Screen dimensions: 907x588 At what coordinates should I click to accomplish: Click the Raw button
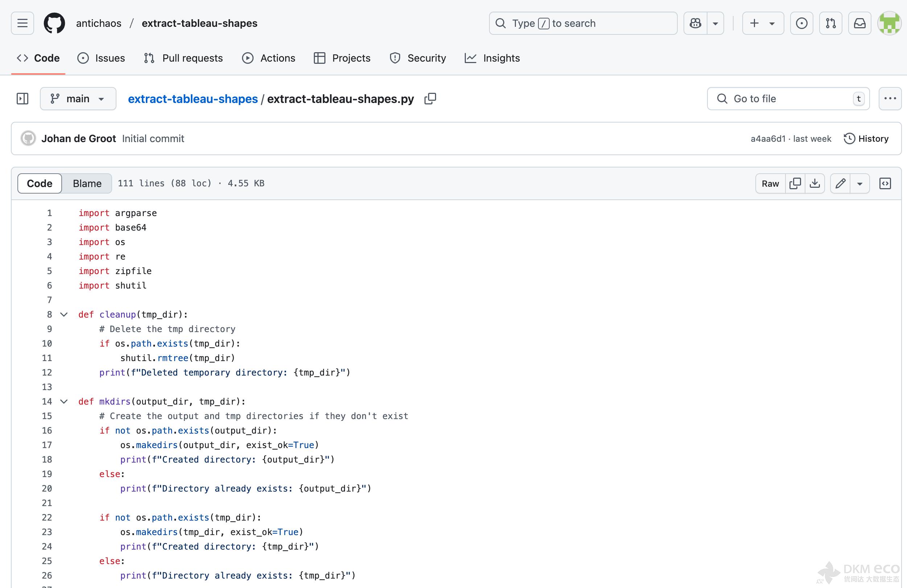click(770, 183)
